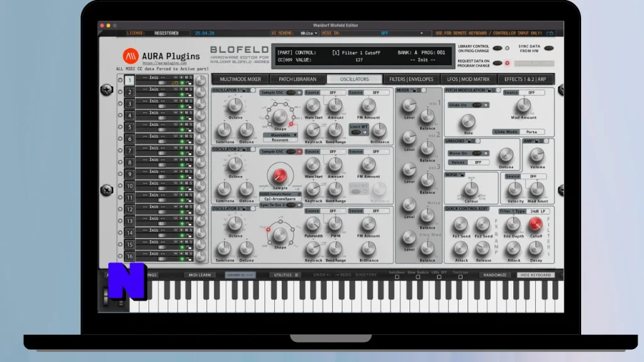Toggle the Mono On switch in Unisono
Image resolution: width=644 pixels, height=362 pixels.
[477, 153]
